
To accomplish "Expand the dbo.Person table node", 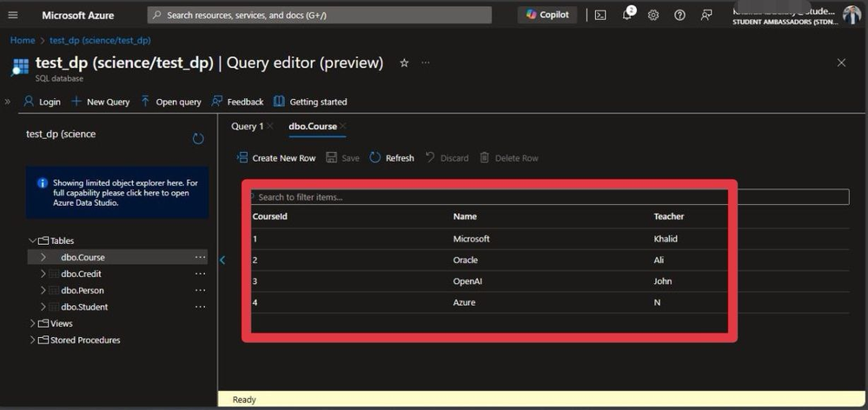I will (43, 290).
